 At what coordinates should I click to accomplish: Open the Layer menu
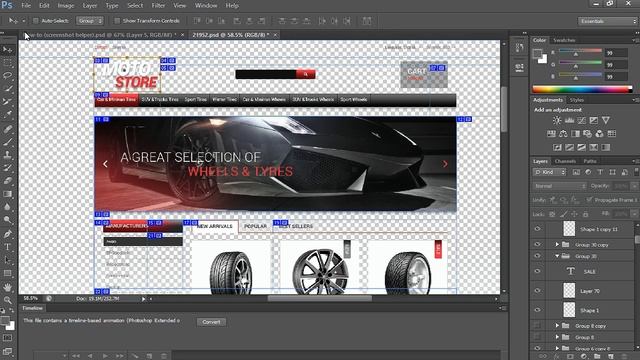pyautogui.click(x=90, y=6)
